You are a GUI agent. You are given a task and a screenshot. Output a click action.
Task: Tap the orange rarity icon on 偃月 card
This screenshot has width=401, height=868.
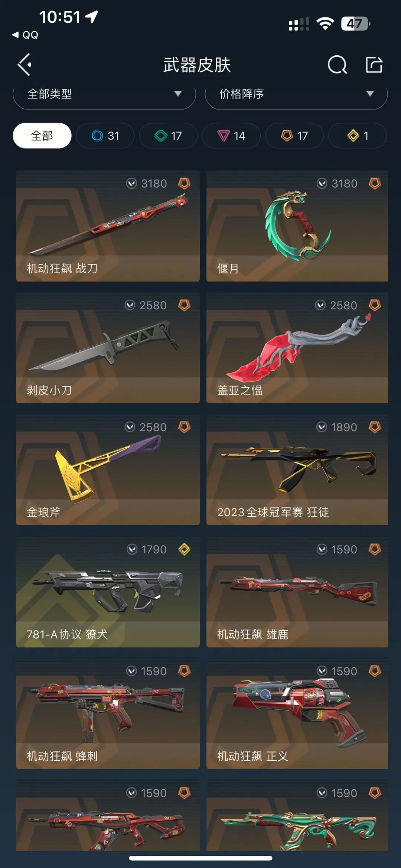[x=375, y=183]
